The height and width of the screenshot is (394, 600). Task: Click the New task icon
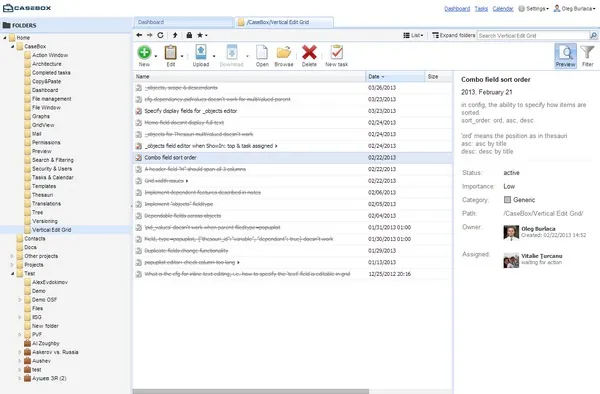click(x=337, y=52)
